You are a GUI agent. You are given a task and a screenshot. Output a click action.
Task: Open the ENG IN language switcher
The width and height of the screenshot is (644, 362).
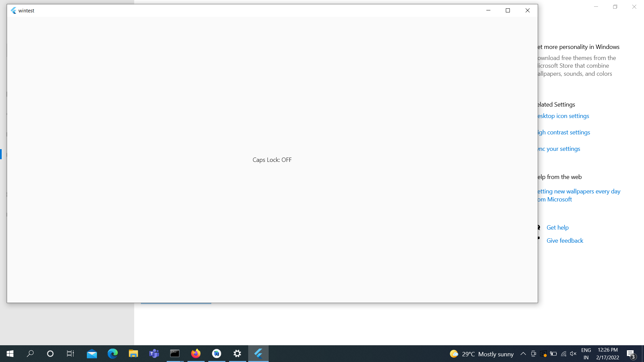(x=586, y=354)
